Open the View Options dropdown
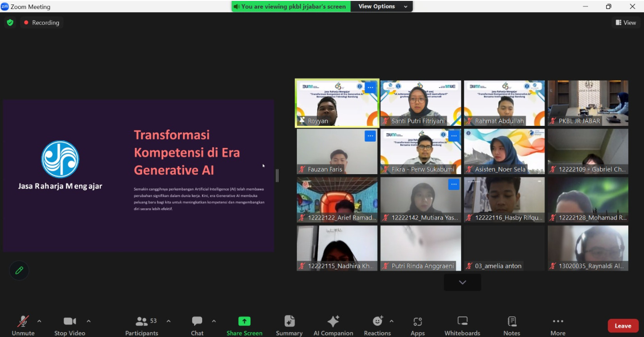The height and width of the screenshot is (337, 644). coord(382,6)
